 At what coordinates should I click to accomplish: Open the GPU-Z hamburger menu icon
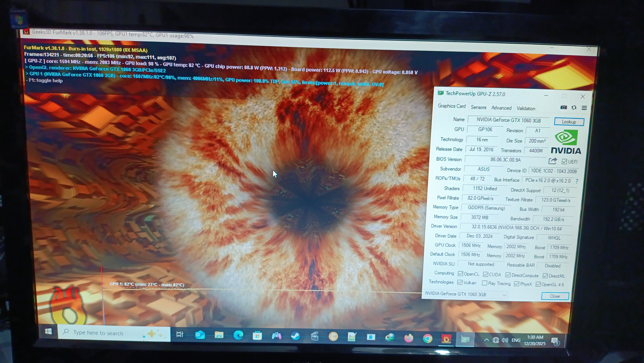click(584, 108)
